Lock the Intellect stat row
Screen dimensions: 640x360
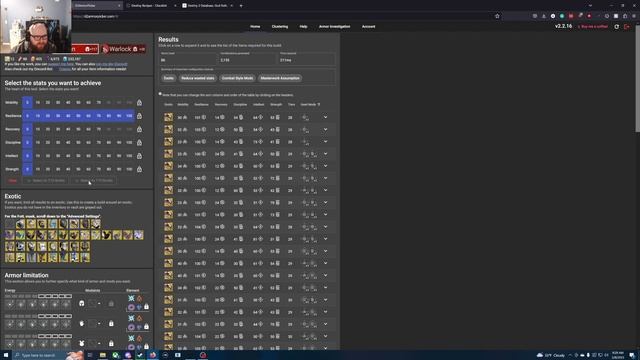coord(139,156)
